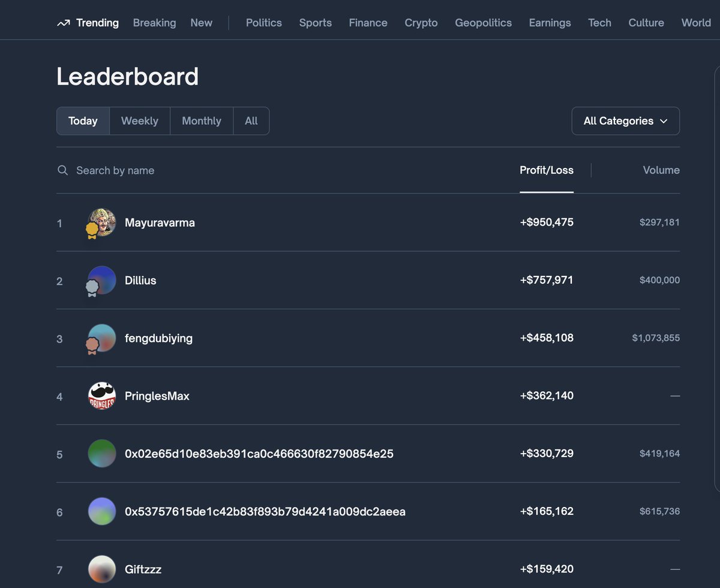
Task: Open the Giftzzz profile name
Action: [143, 569]
